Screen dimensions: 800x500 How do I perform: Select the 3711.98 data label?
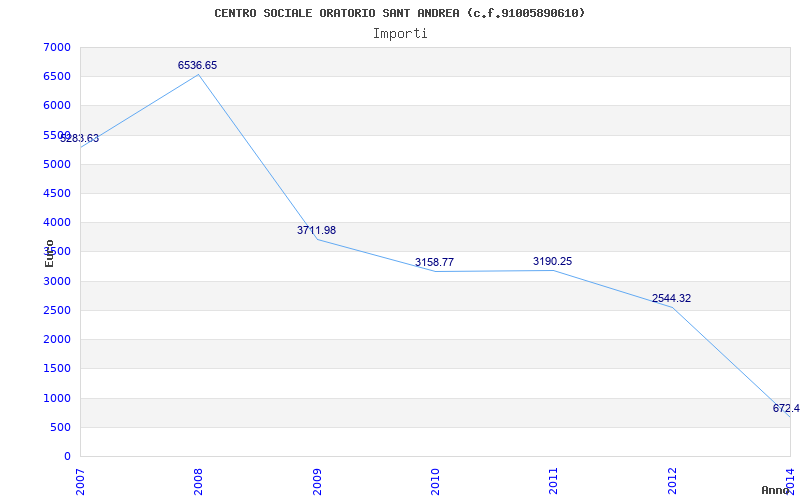point(316,230)
